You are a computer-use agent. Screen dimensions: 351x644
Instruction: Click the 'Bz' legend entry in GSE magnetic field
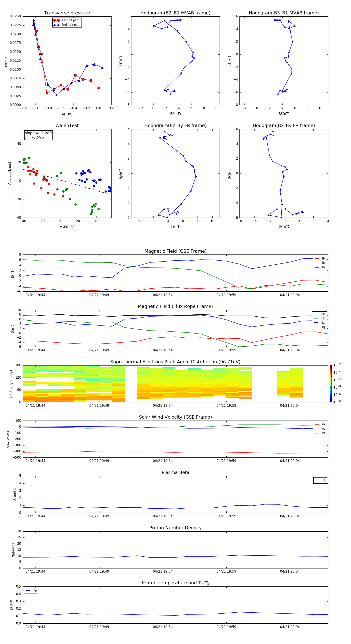320,267
